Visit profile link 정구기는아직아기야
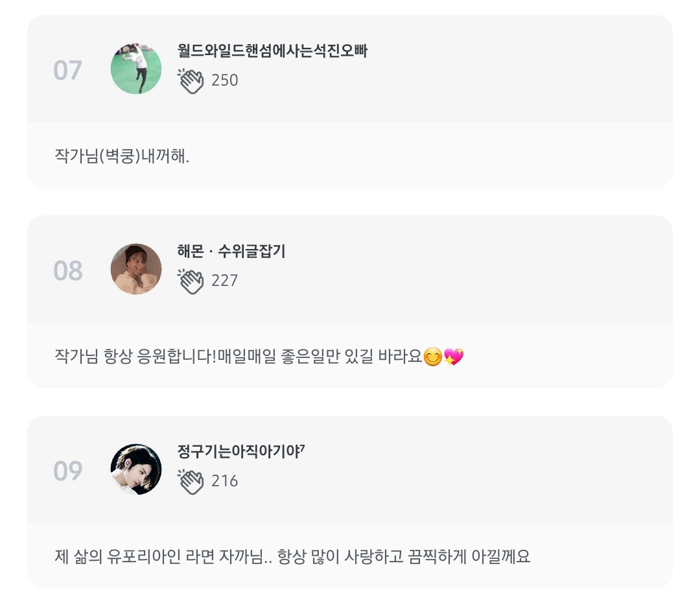Screen dimensions: 700x603 point(240,452)
